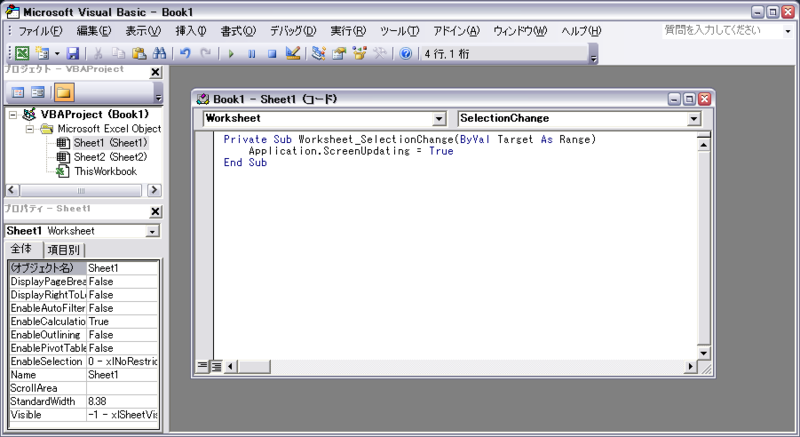
Task: Click View Code icon in project pane
Action: point(18,92)
